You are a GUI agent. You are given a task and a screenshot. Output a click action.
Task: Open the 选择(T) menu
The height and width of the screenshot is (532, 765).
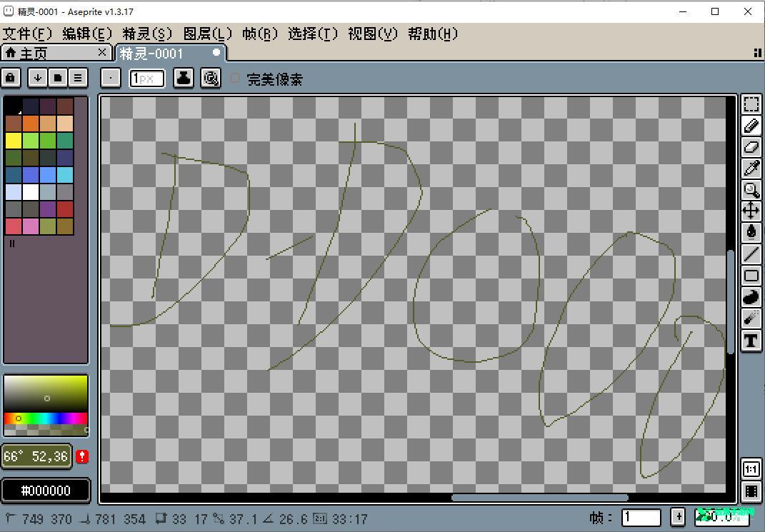pyautogui.click(x=313, y=34)
